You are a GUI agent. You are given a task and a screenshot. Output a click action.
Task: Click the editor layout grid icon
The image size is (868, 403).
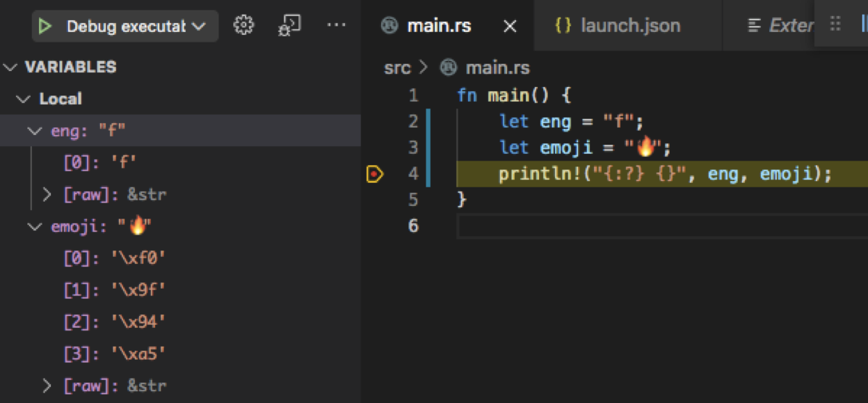(835, 23)
